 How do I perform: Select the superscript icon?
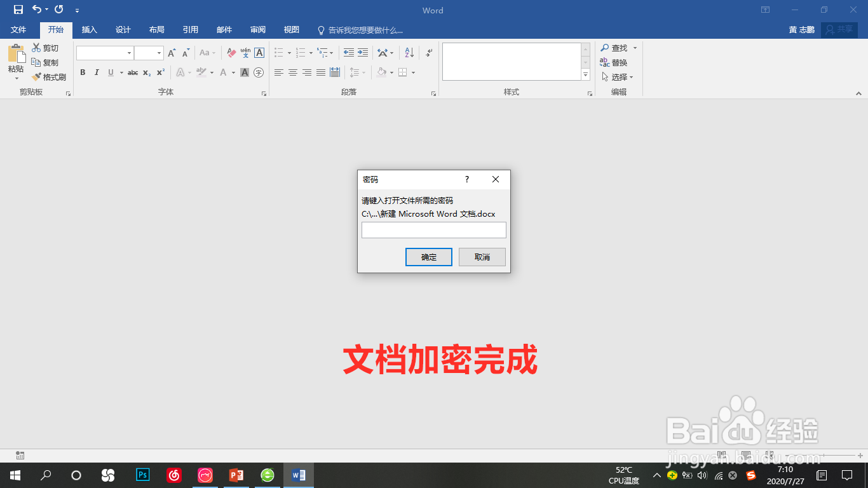pos(161,72)
